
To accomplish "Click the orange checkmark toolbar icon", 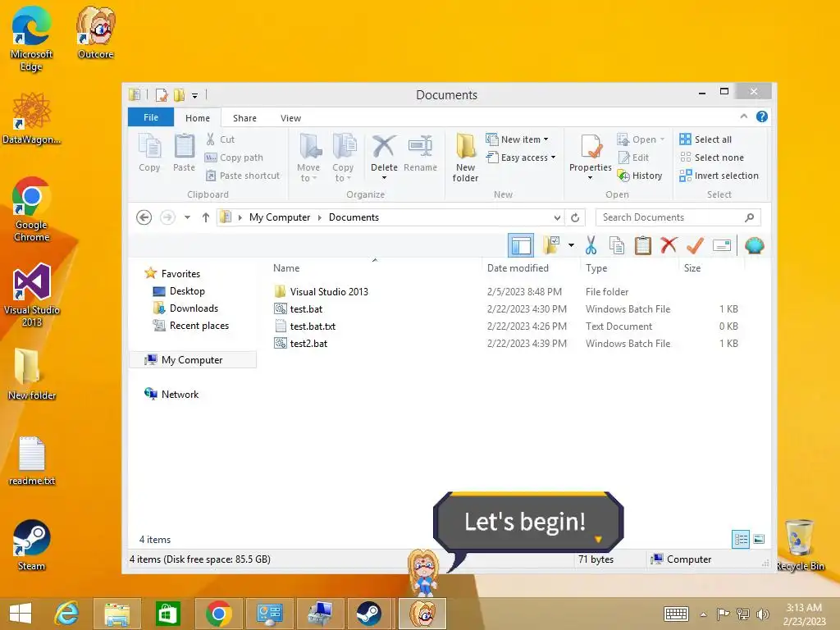I will [695, 245].
